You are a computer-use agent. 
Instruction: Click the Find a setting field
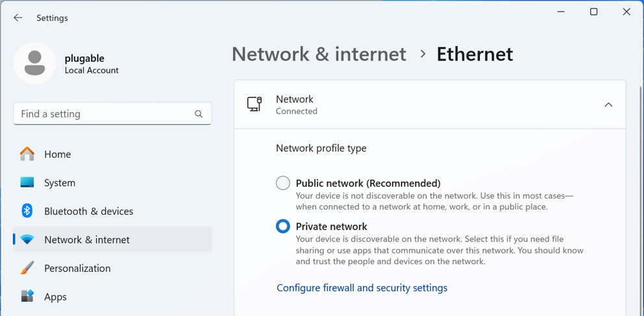pos(104,114)
